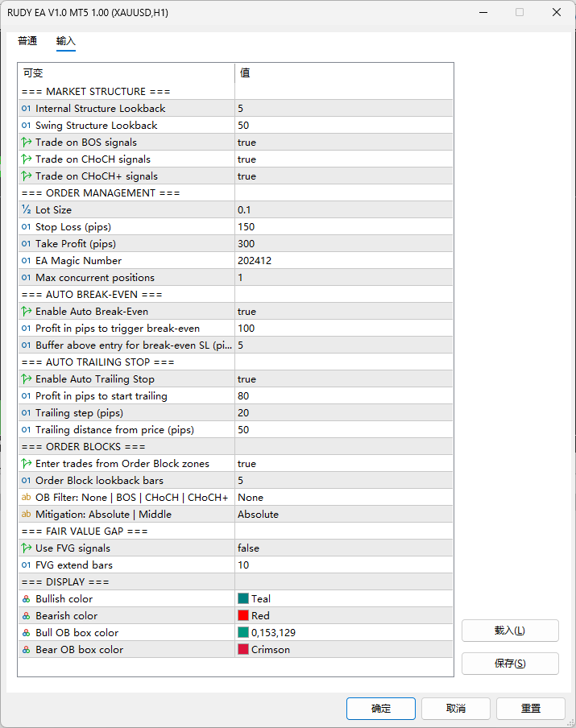Image resolution: width=576 pixels, height=728 pixels.
Task: Click integer icon beside Buffer above entry row
Action: [x=26, y=345]
